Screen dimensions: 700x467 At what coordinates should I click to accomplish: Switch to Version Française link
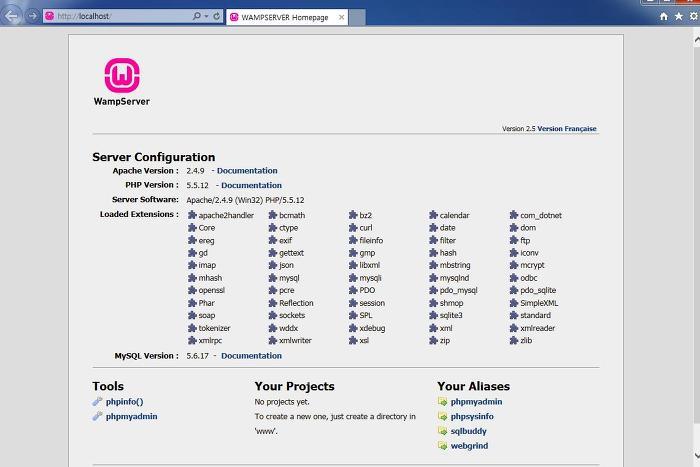(x=567, y=129)
